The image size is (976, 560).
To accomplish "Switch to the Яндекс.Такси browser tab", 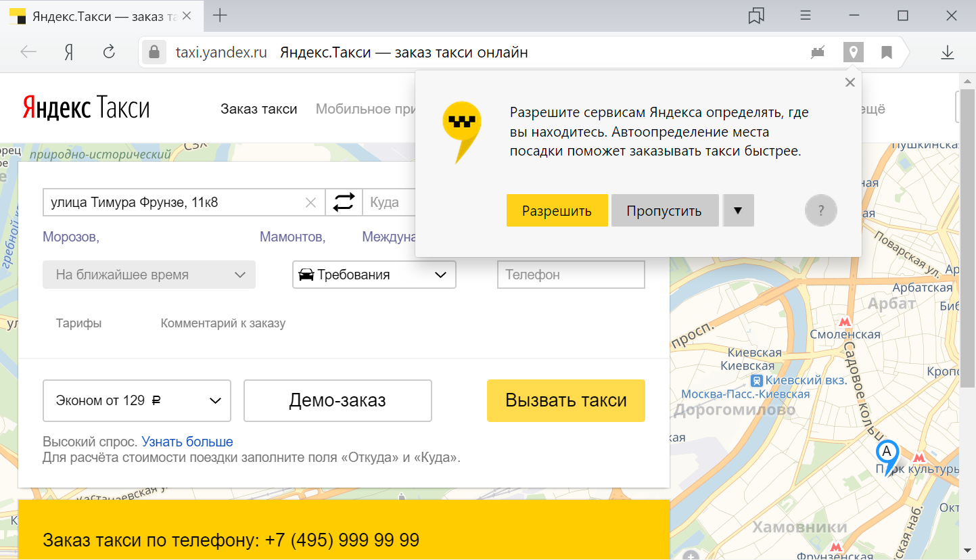I will point(102,16).
